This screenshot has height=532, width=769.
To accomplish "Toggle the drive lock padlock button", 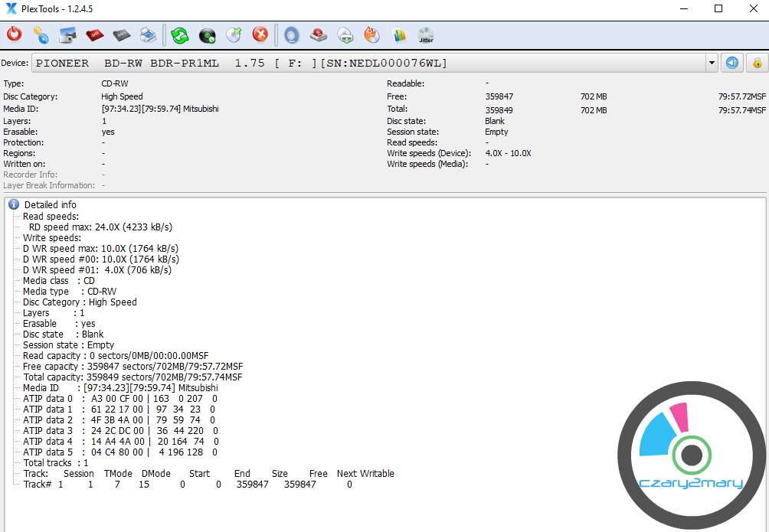I will coord(758,63).
